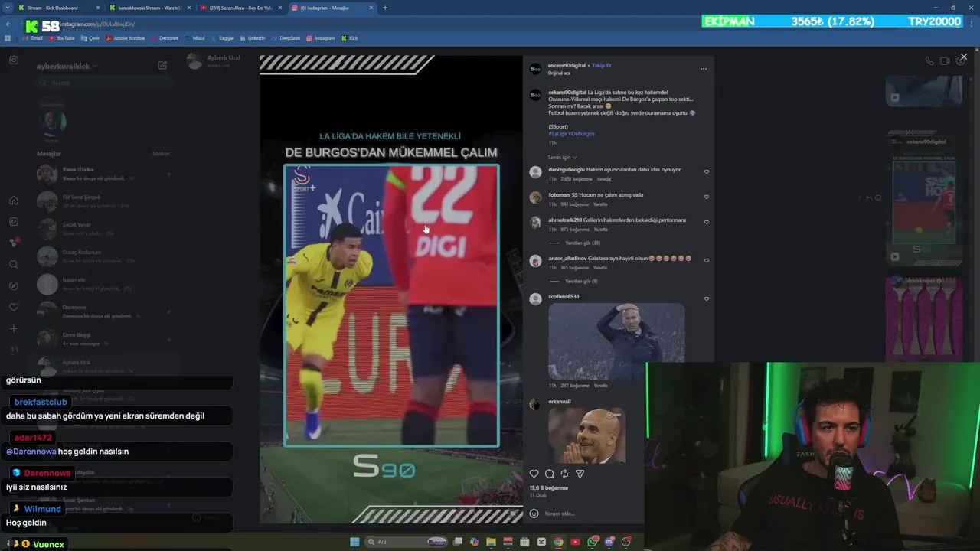Open Windows Start menu
The image size is (980, 551).
point(354,542)
